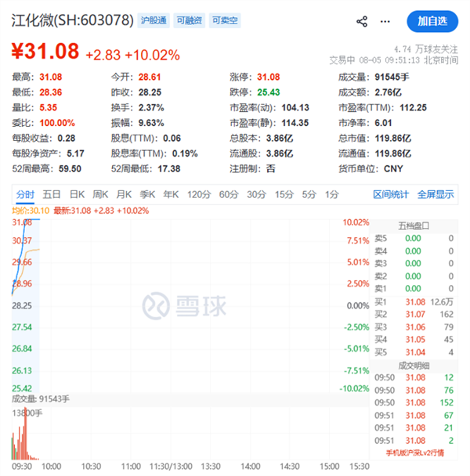This screenshot has height=476, width=470.
Task: Click the 买5 order row at 31.04
Action: click(414, 352)
